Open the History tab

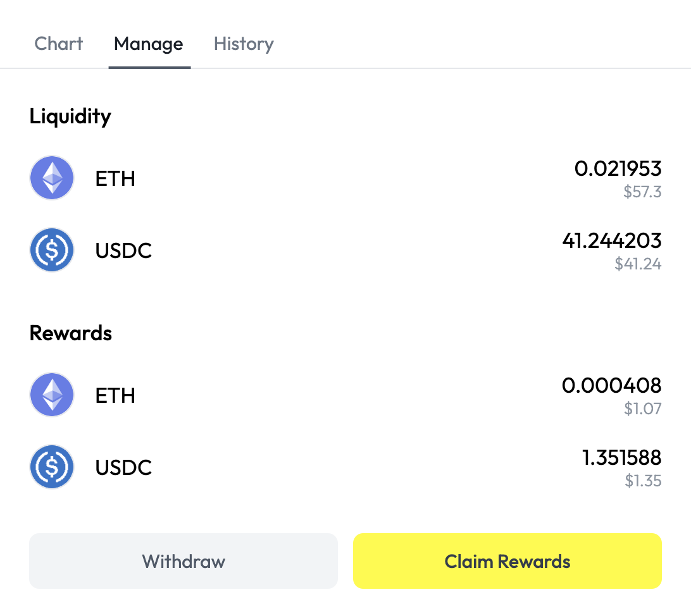[244, 44]
